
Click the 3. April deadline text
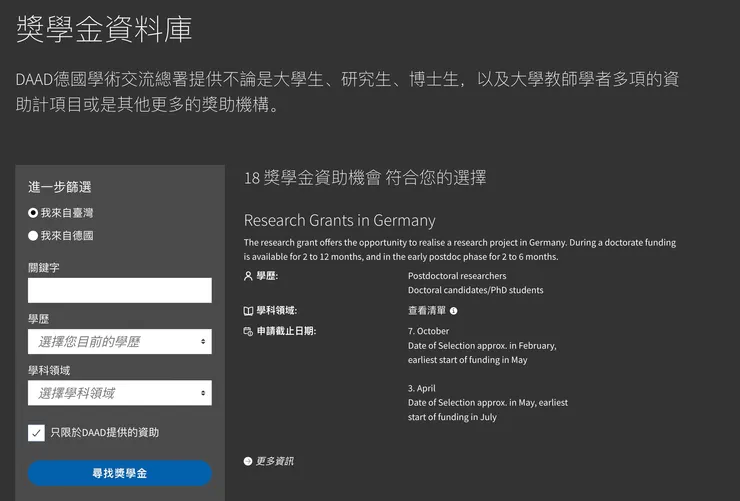point(422,388)
